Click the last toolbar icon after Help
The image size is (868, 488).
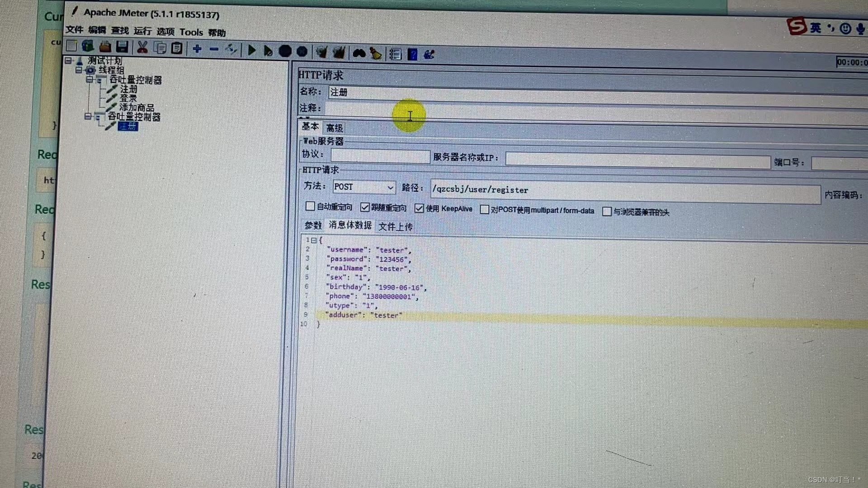coord(429,55)
